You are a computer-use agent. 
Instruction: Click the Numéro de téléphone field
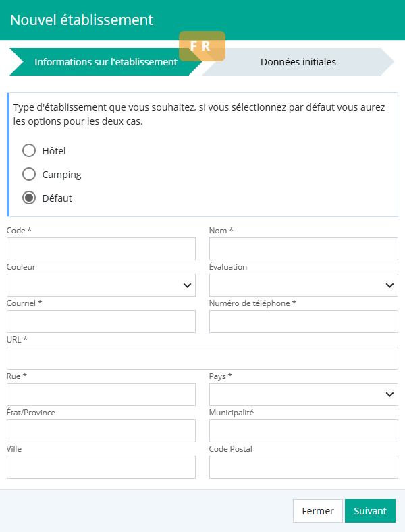point(304,322)
